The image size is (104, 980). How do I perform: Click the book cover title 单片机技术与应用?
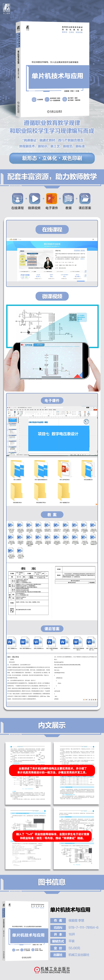(57, 76)
